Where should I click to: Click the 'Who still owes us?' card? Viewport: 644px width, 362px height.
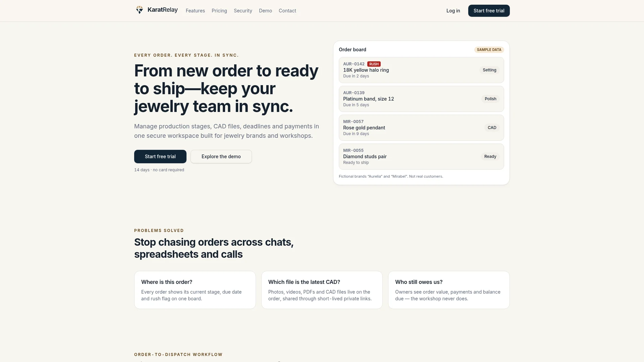(x=449, y=290)
